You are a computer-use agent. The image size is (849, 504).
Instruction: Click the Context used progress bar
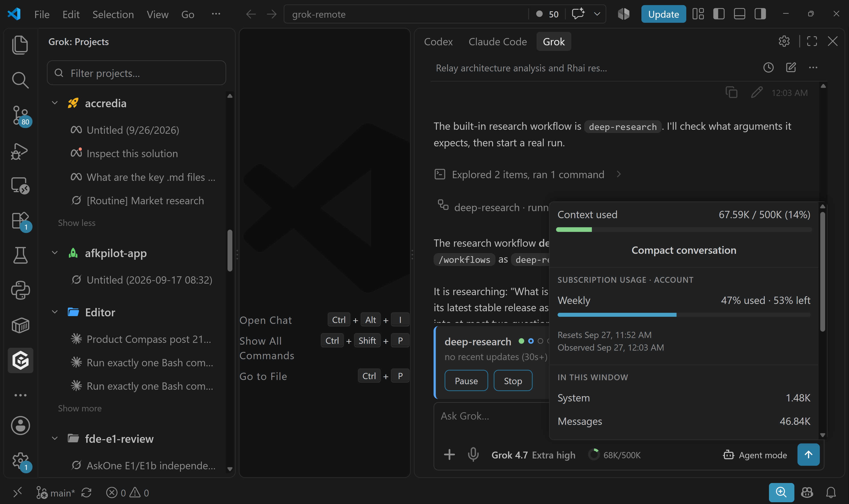click(x=684, y=230)
